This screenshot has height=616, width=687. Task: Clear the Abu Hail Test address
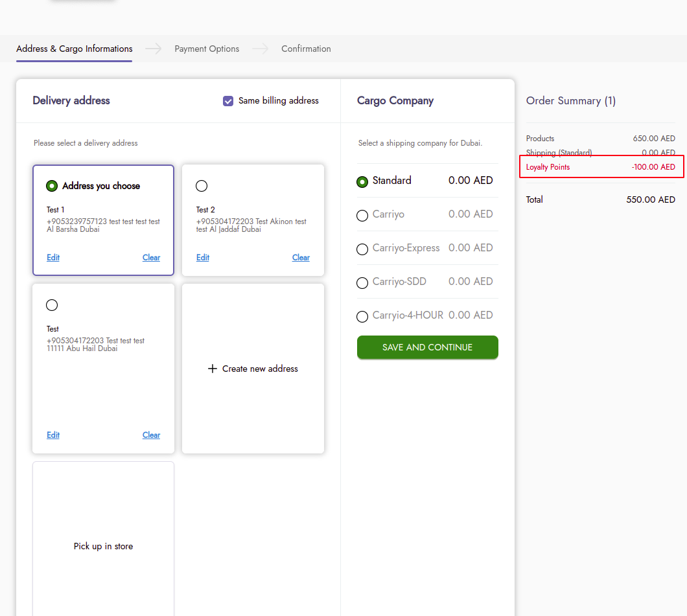[x=151, y=435]
